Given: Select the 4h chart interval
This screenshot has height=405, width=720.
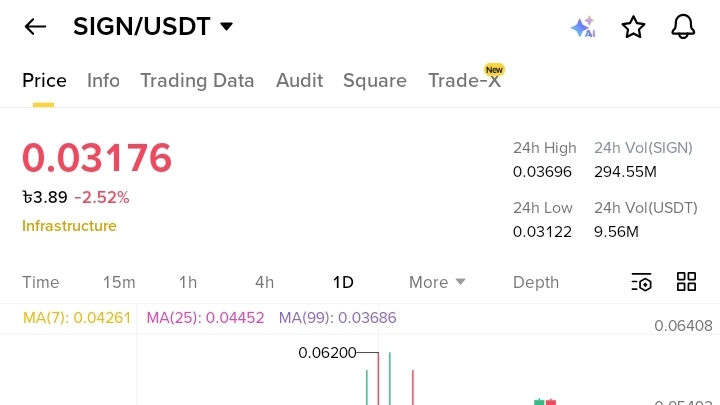Looking at the screenshot, I should (264, 282).
